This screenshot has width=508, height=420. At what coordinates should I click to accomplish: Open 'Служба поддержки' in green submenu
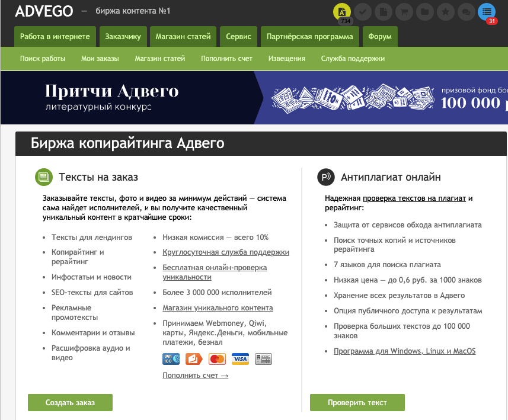pos(353,59)
